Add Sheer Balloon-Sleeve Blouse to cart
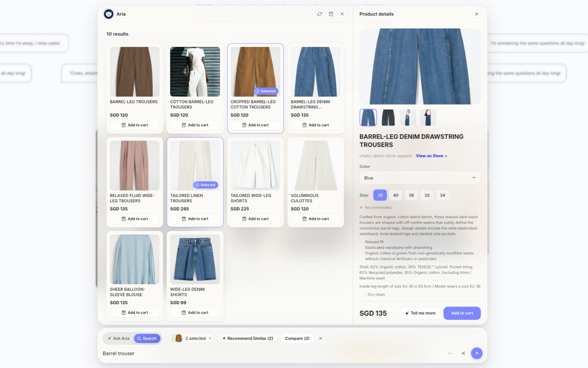Viewport: 588px width, 368px height. (x=135, y=313)
